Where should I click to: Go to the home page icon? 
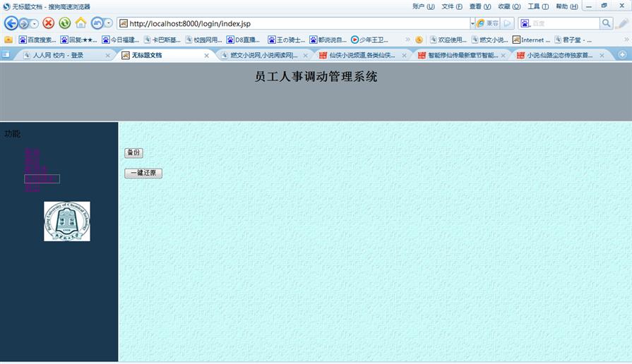pyautogui.click(x=81, y=23)
